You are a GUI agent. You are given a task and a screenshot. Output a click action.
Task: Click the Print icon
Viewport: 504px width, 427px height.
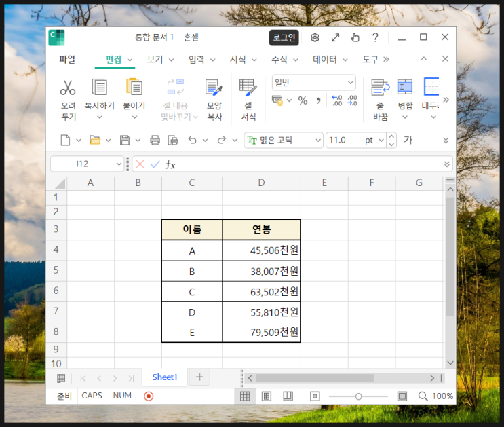click(155, 141)
